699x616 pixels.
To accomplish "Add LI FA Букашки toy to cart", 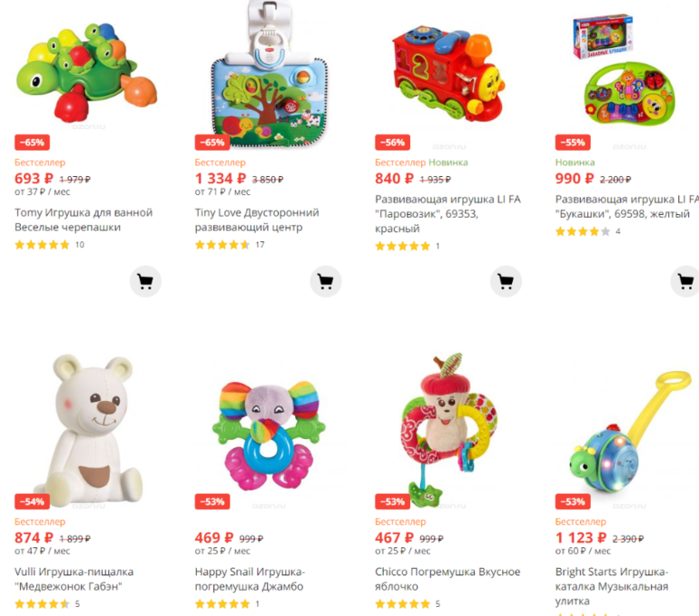I will click(x=685, y=281).
